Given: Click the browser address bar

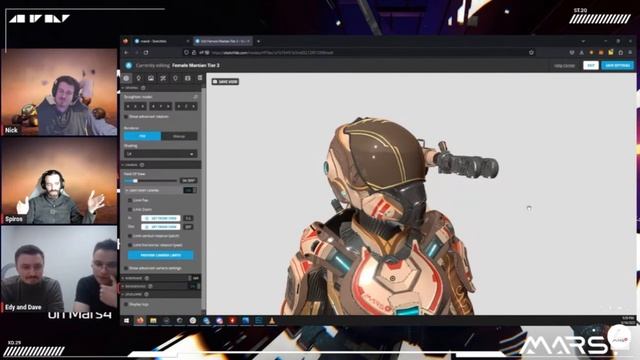Looking at the screenshot, I should click(359, 53).
